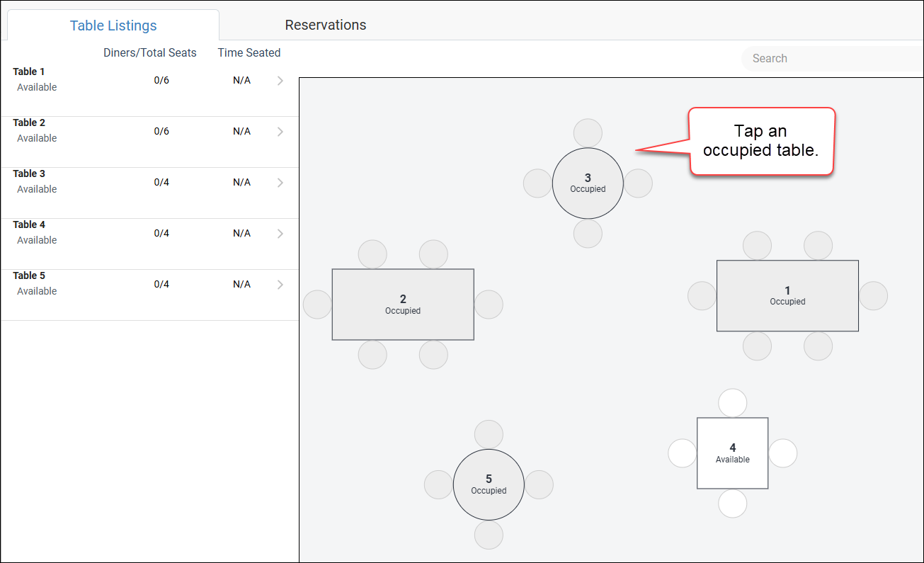
Task: Click the Time Seated column header
Action: click(249, 53)
